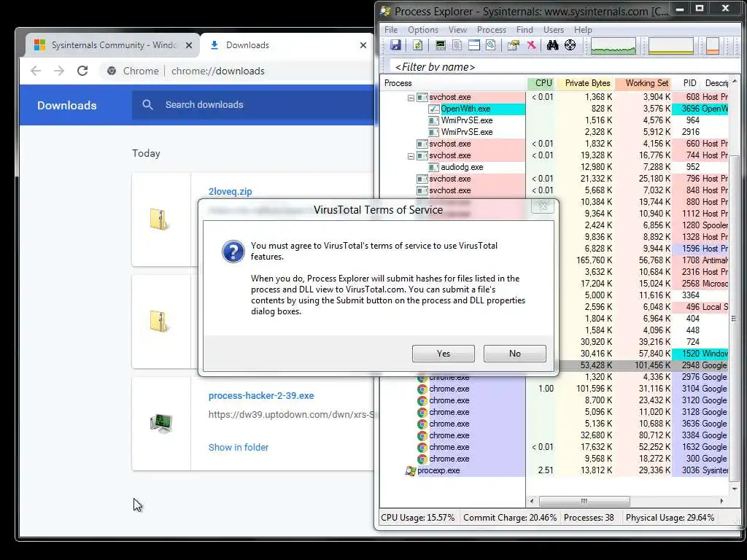Click the 2loveq.zip folder icon
Viewport: 747px width, 560px height.
[158, 219]
